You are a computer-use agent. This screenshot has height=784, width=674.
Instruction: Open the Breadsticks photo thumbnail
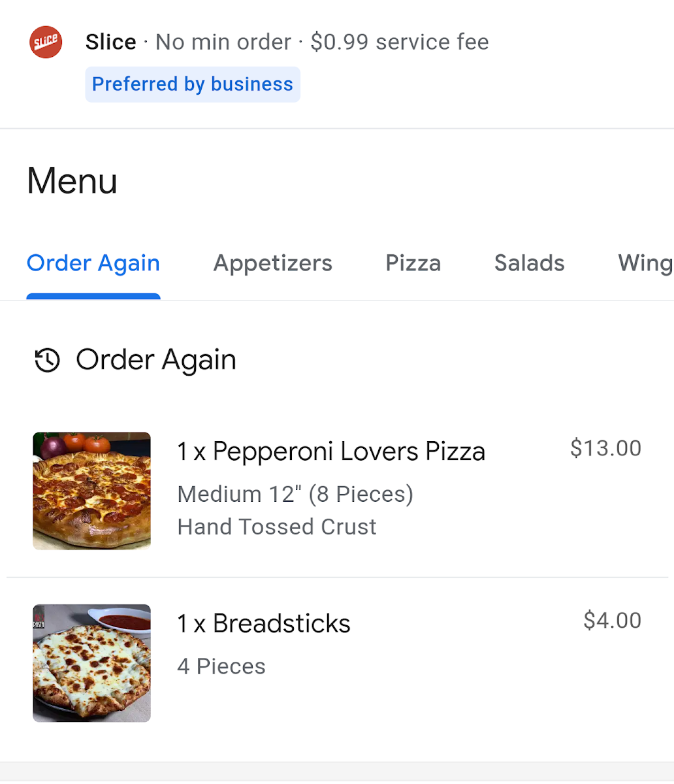point(92,663)
